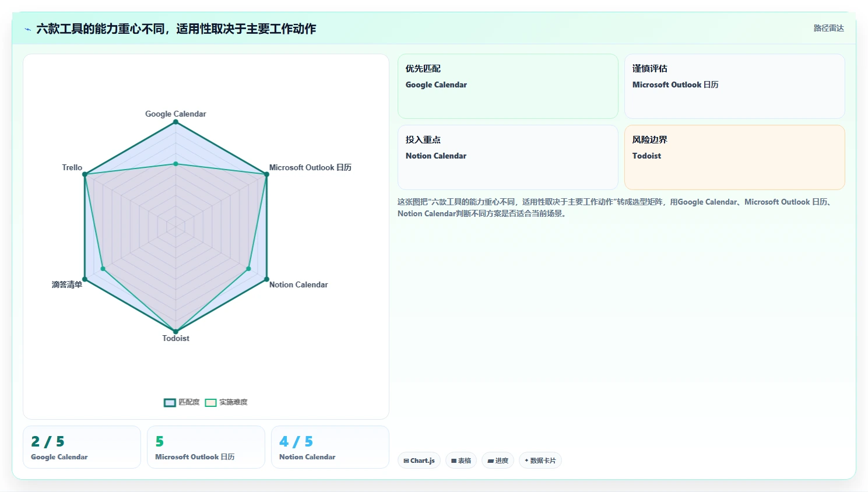The image size is (868, 492).
Task: Click the Google Calendar radar axis label
Action: pyautogui.click(x=175, y=114)
